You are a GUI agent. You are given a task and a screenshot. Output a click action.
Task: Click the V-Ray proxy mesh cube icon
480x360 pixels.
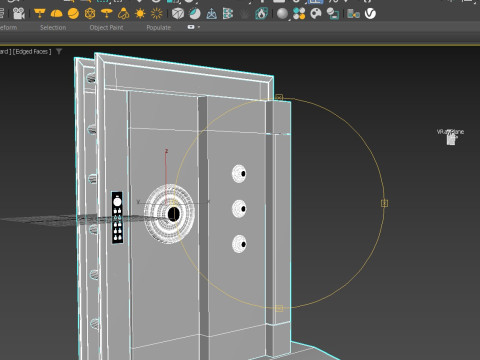(178, 14)
